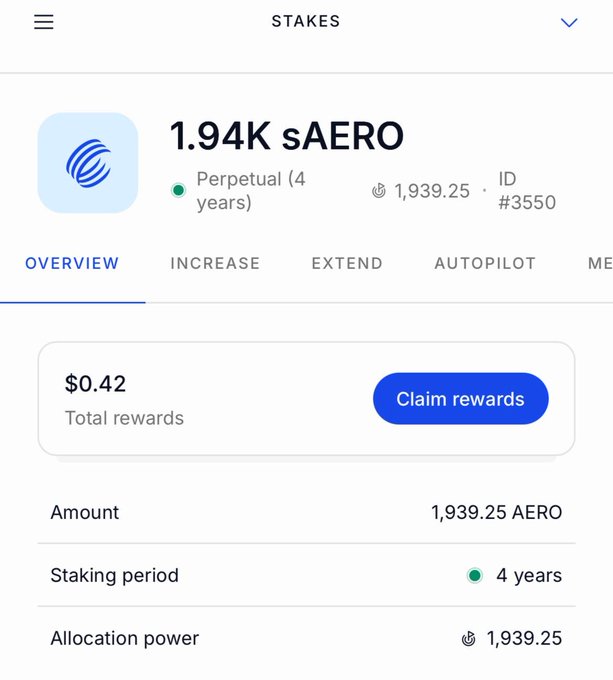Click the green dot beside 4 years
The image size is (613, 680).
pos(475,575)
